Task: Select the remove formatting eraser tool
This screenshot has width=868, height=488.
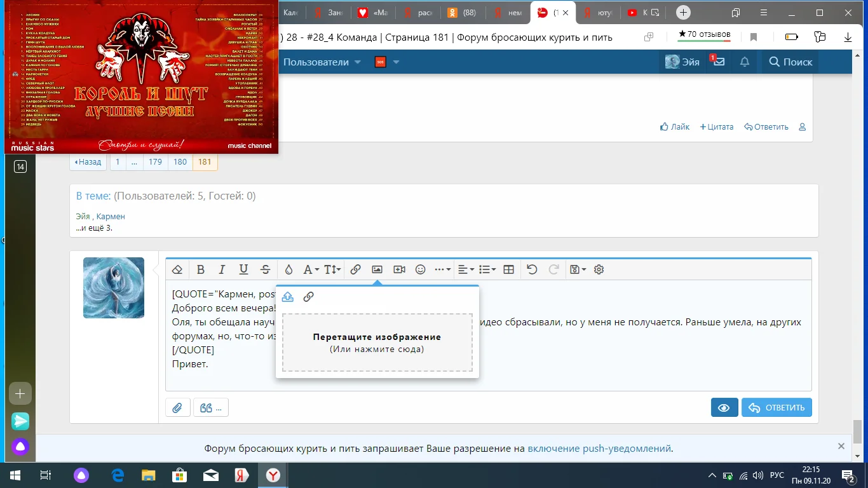Action: click(177, 269)
